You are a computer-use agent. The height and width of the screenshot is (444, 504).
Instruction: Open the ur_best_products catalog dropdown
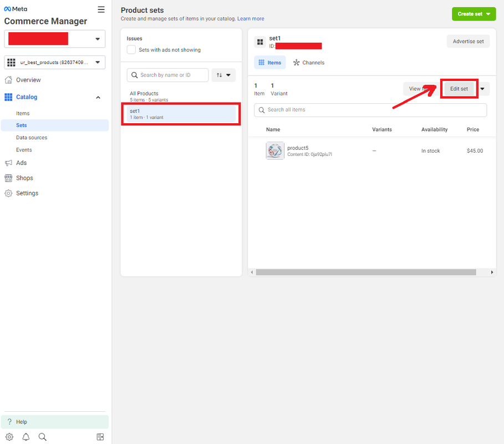click(55, 62)
